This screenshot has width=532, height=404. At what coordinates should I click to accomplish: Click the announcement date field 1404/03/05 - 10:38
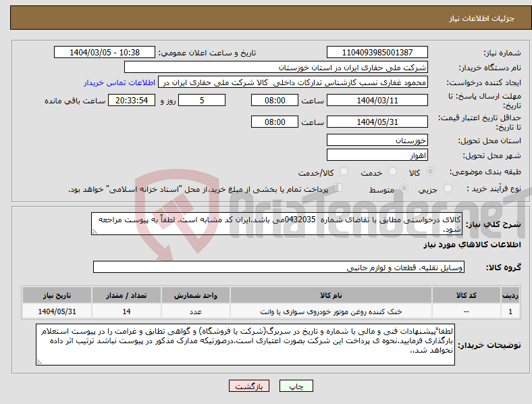click(x=105, y=52)
